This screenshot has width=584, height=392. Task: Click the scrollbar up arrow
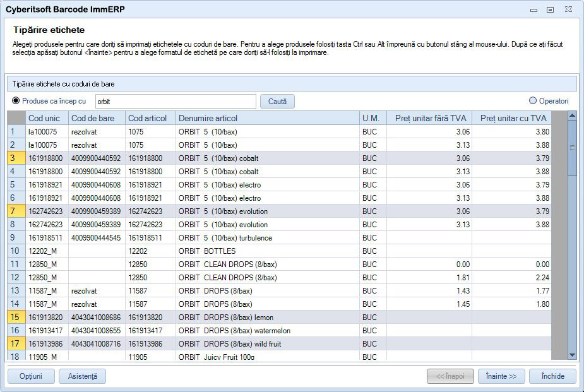572,116
